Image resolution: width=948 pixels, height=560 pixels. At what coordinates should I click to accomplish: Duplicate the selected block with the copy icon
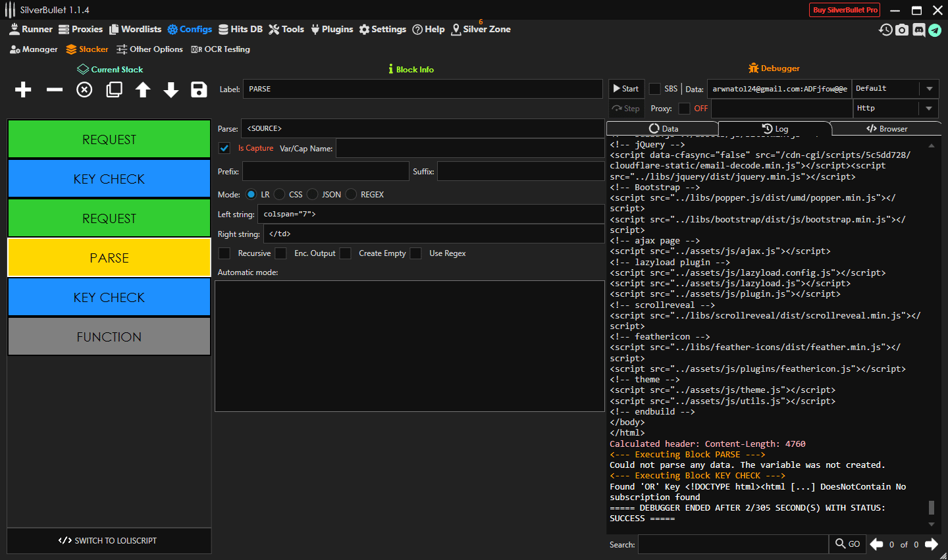[114, 89]
